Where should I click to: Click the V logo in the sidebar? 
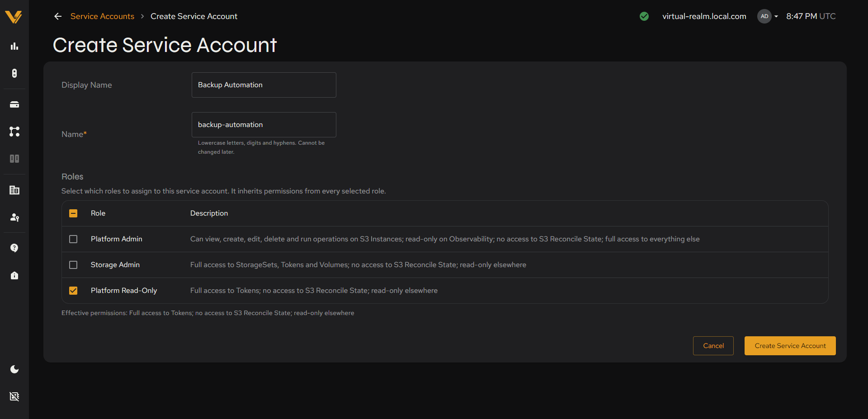click(14, 17)
